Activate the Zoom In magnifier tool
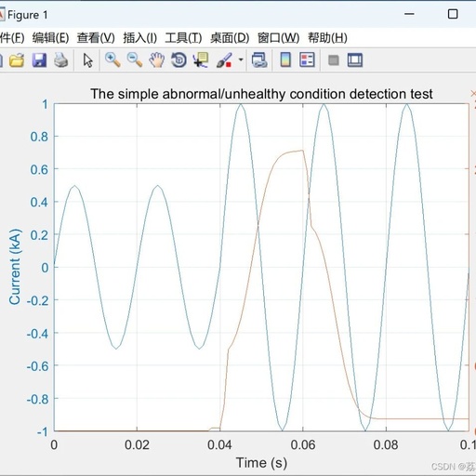The height and width of the screenshot is (476, 476). click(x=112, y=59)
